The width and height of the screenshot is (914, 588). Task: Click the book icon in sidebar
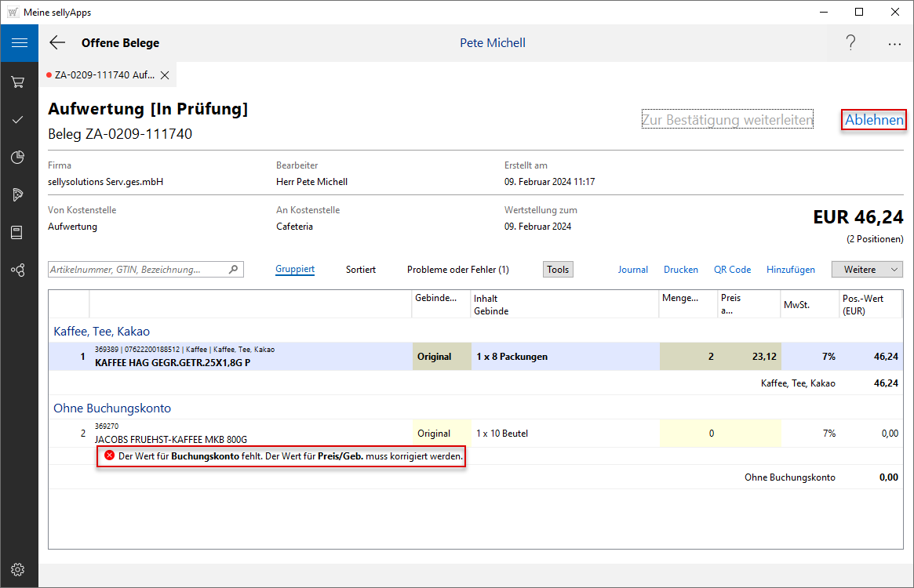(17, 232)
